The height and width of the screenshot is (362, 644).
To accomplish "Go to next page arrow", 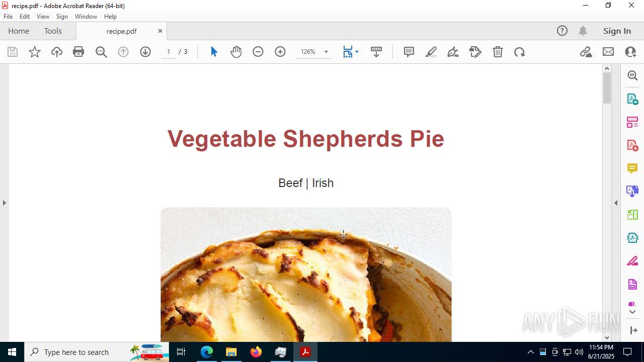I will click(x=145, y=52).
